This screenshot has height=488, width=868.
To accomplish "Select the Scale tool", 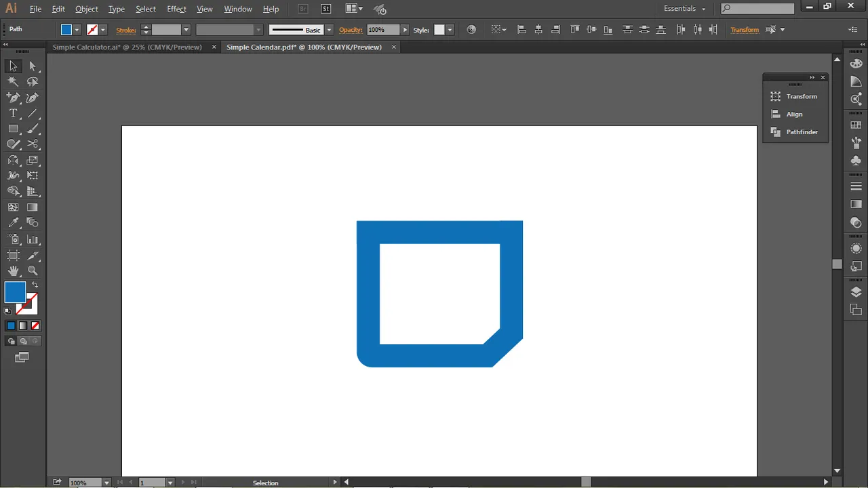I will click(33, 161).
